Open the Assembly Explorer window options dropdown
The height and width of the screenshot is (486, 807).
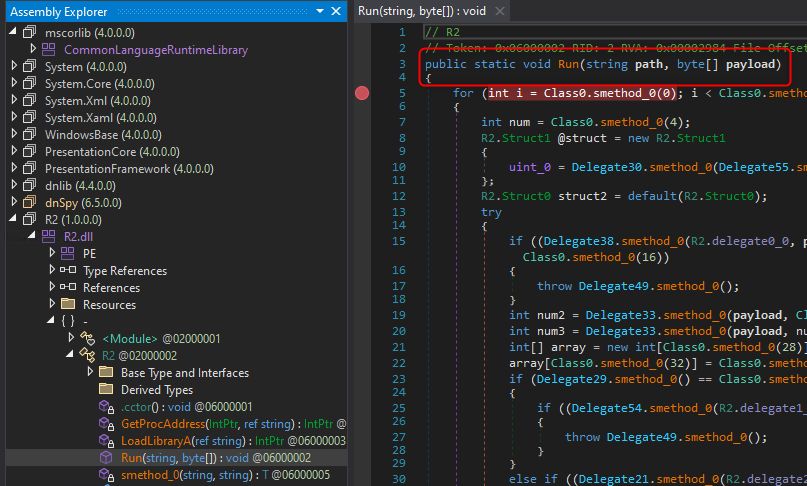click(320, 11)
